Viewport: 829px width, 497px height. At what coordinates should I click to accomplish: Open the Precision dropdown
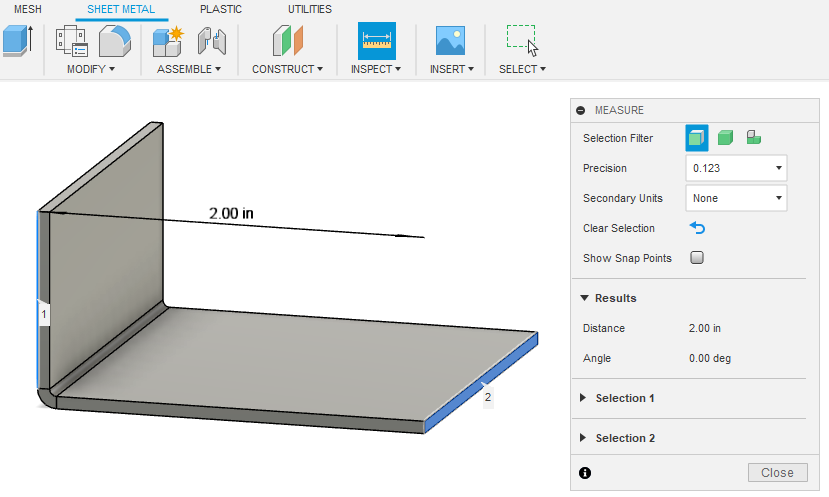736,168
